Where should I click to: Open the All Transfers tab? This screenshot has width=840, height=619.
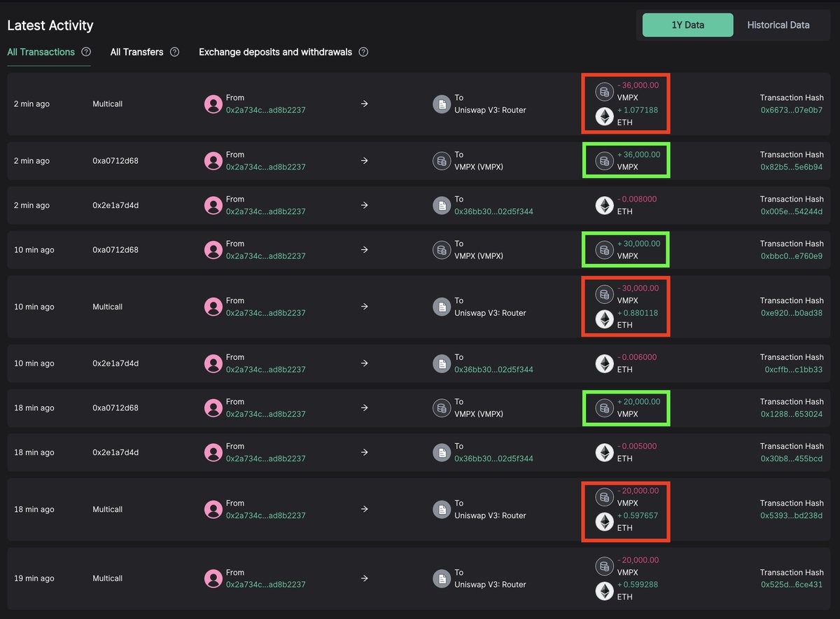[x=136, y=52]
